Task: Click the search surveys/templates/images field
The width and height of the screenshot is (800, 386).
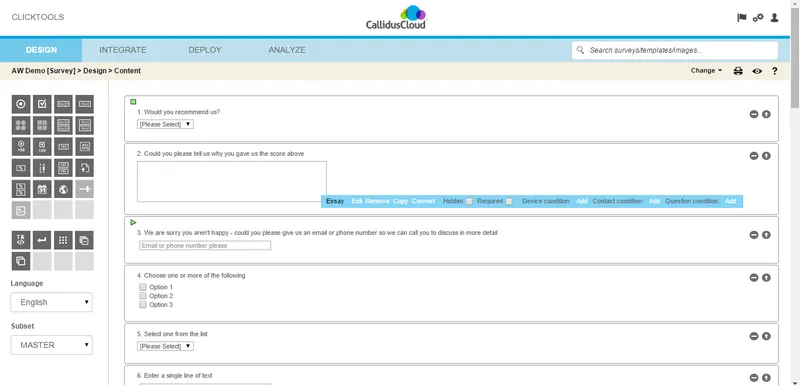Action: click(675, 50)
